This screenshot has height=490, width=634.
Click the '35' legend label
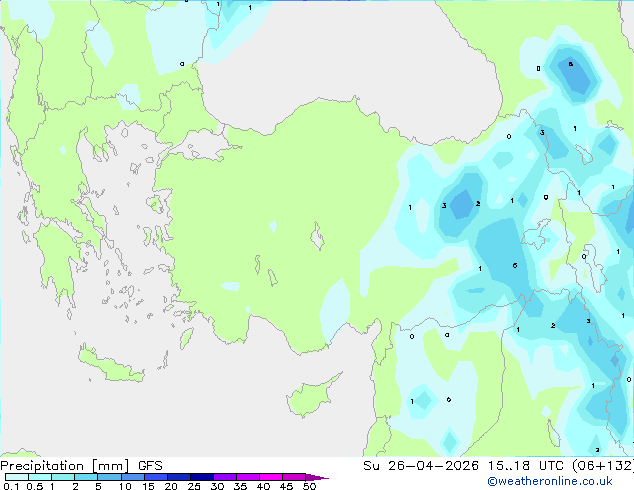(240, 486)
